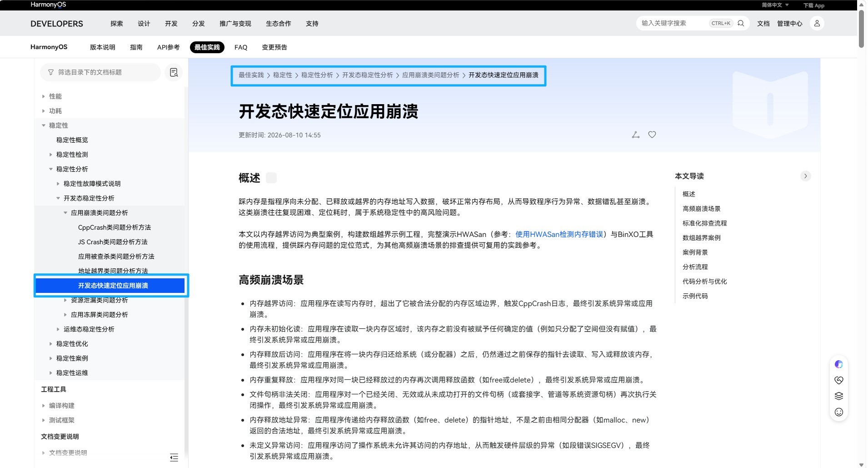The image size is (868, 468).
Task: Click the 应用崩溃类问题分析 breadcrumb
Action: [431, 75]
